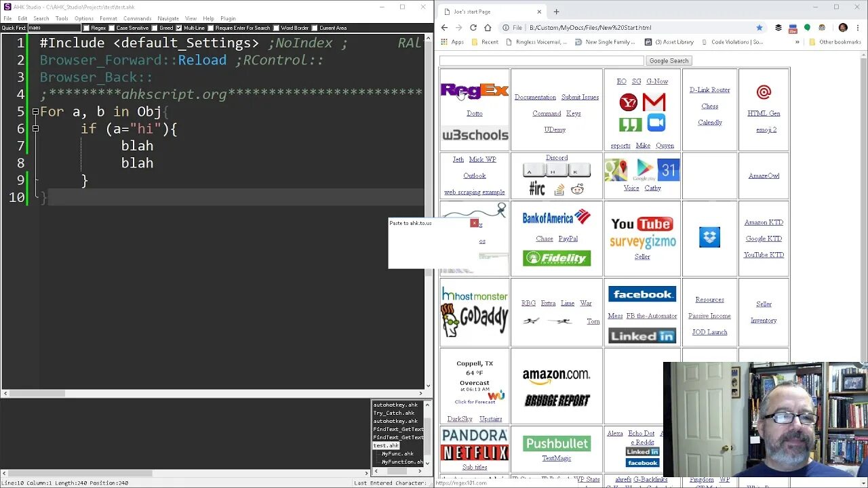Open the YouTube logo
Viewport: 868px width, 488px height.
tap(642, 224)
